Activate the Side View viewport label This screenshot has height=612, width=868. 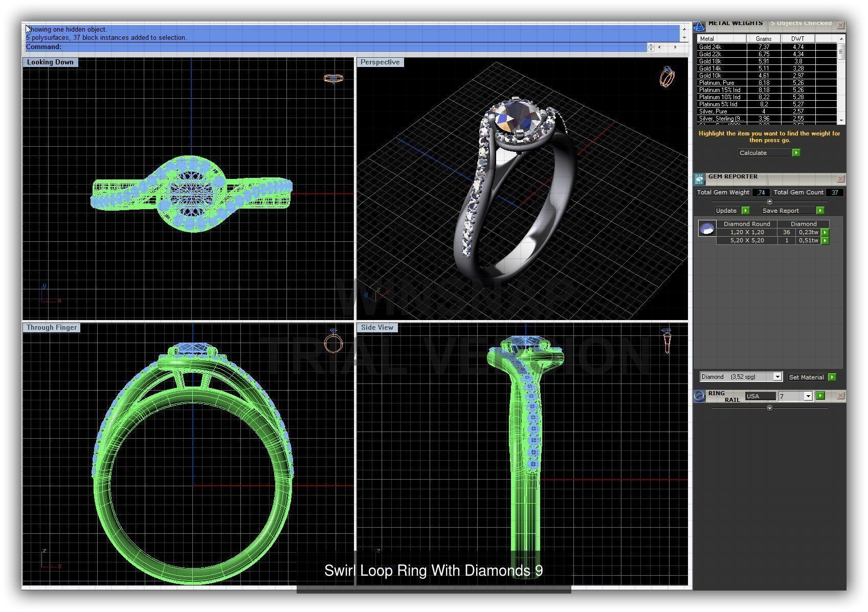(x=377, y=328)
